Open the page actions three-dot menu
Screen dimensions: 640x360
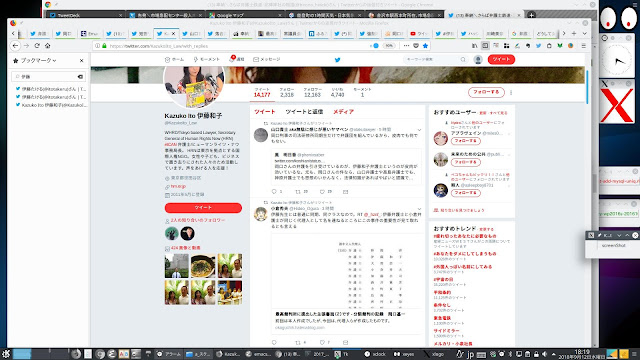coord(406,46)
